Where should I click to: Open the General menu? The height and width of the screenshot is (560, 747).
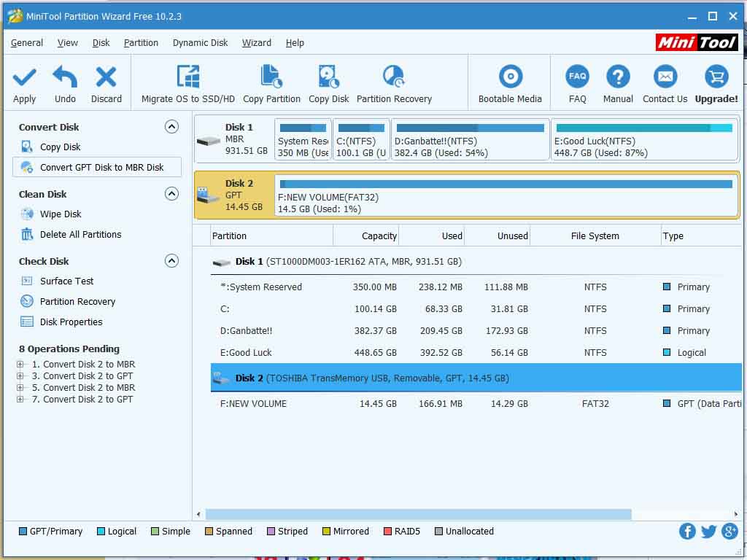27,43
